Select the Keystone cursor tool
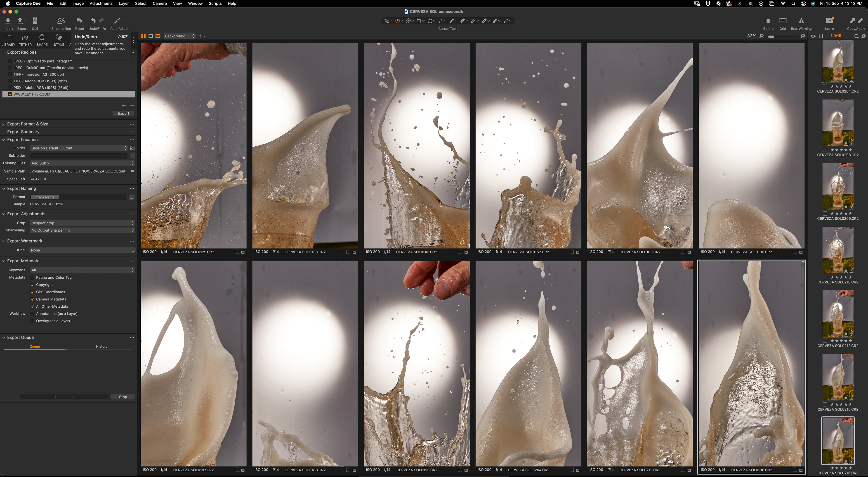The height and width of the screenshot is (477, 868). pyautogui.click(x=441, y=21)
